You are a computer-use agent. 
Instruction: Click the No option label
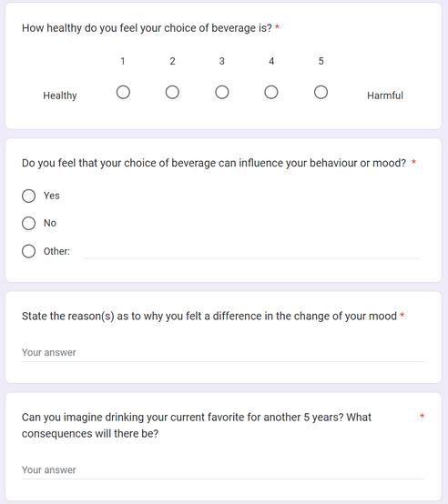tap(50, 223)
